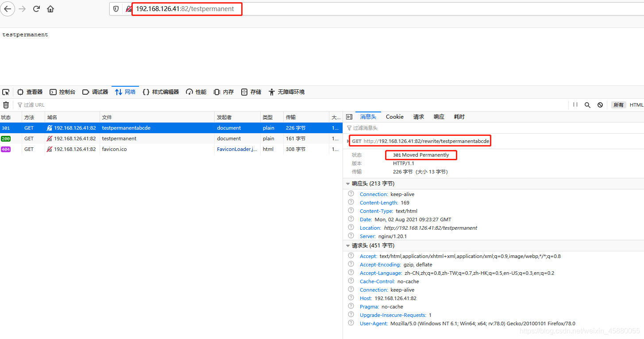
Task: Open the 样式编辑器 style editor tab
Action: click(161, 92)
